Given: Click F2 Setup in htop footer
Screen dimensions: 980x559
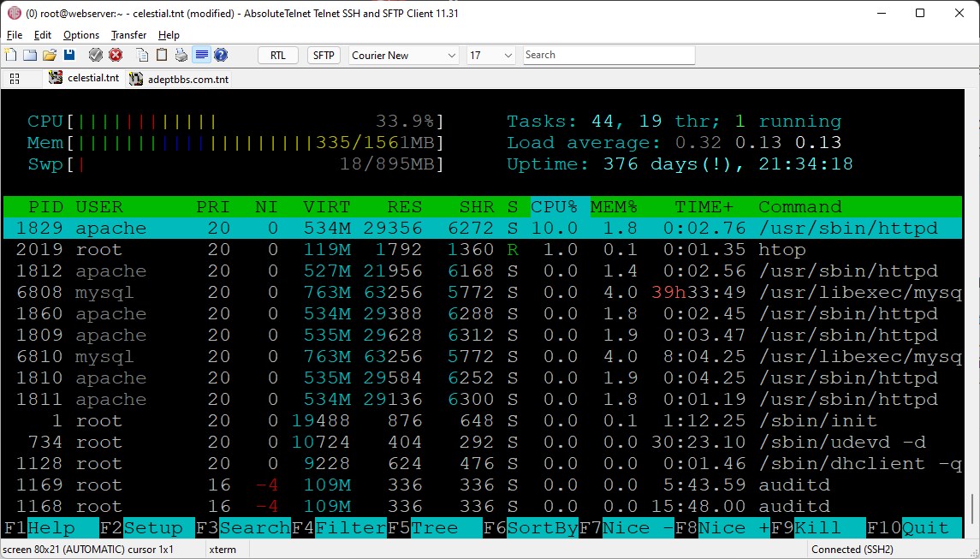Looking at the screenshot, I should point(147,527).
